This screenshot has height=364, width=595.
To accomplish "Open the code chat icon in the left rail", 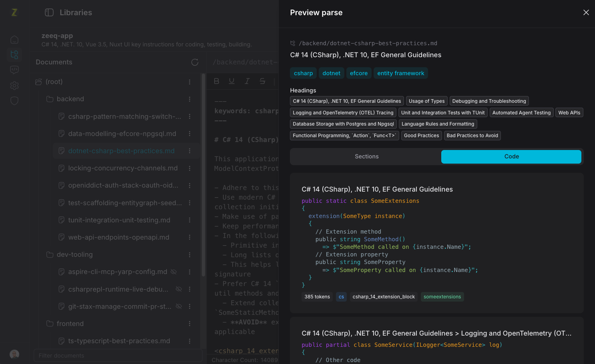I will [x=14, y=70].
